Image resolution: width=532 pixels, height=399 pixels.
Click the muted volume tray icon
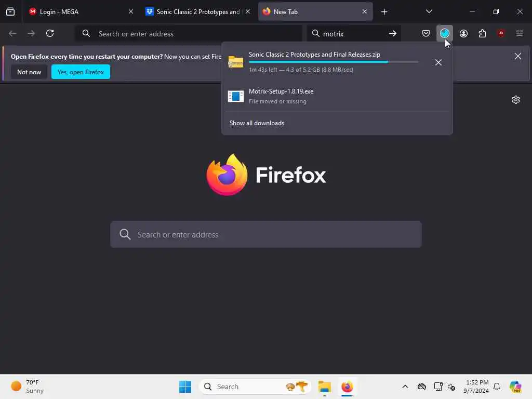451,387
